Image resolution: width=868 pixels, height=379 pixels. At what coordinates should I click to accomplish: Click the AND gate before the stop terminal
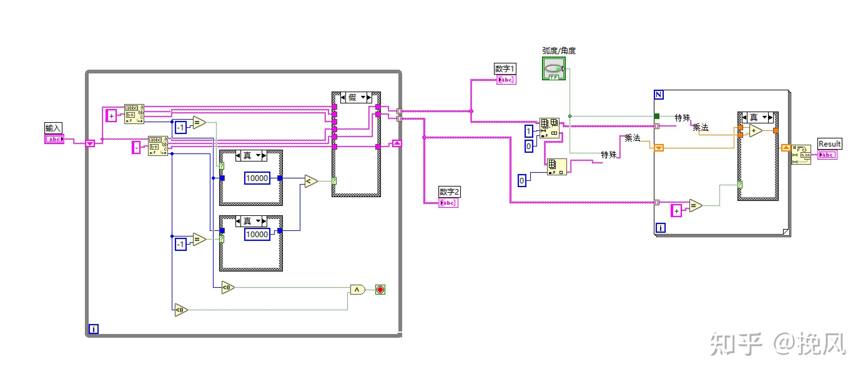(x=357, y=290)
